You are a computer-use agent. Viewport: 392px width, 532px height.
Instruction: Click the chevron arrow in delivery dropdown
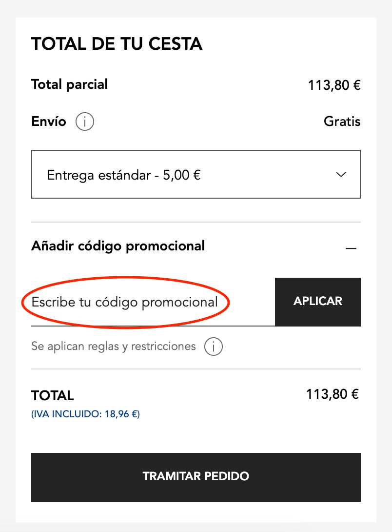[x=341, y=175]
